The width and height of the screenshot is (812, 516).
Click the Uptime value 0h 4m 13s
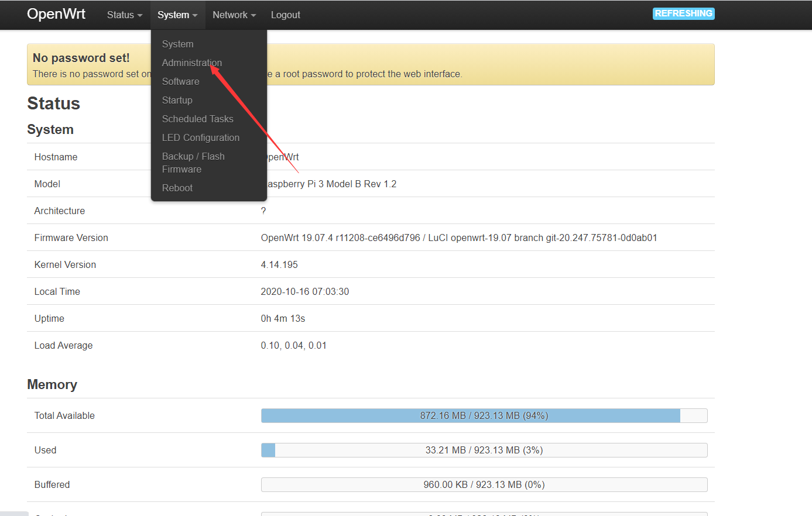(283, 318)
